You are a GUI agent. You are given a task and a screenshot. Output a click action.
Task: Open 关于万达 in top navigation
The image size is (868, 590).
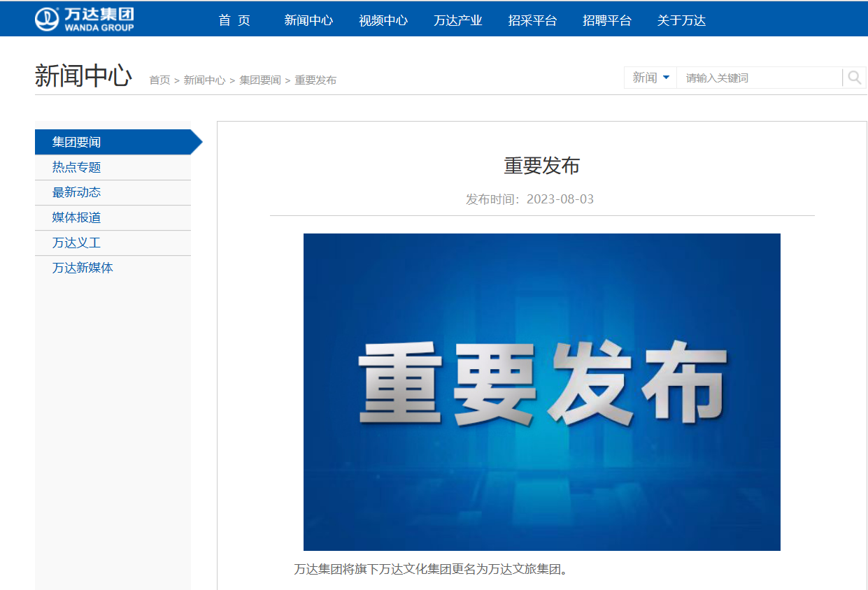click(681, 20)
